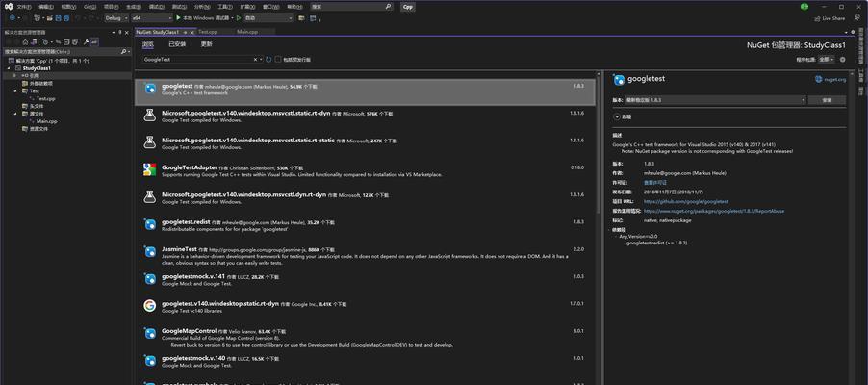Close the NuGet: StudyClass1 tab
This screenshot has height=385, width=868.
pos(192,32)
